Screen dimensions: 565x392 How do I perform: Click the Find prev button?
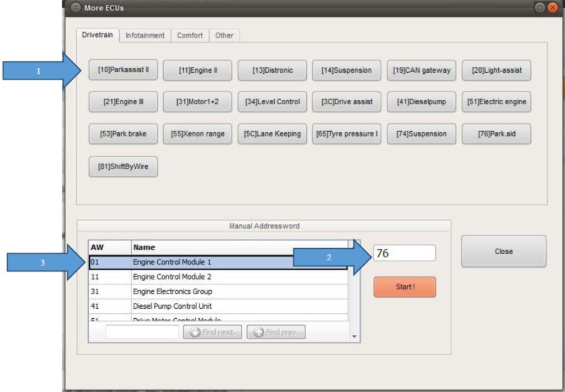click(x=276, y=332)
